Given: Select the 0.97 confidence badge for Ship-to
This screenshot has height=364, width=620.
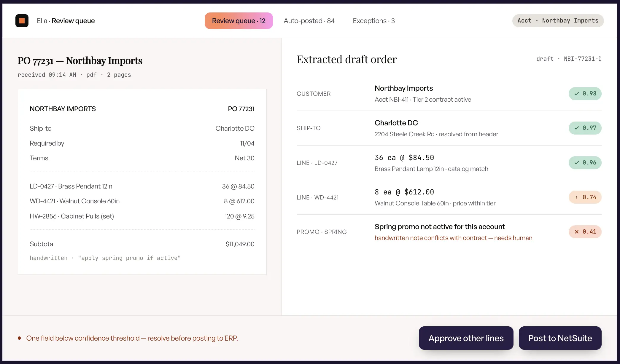Looking at the screenshot, I should (x=585, y=128).
